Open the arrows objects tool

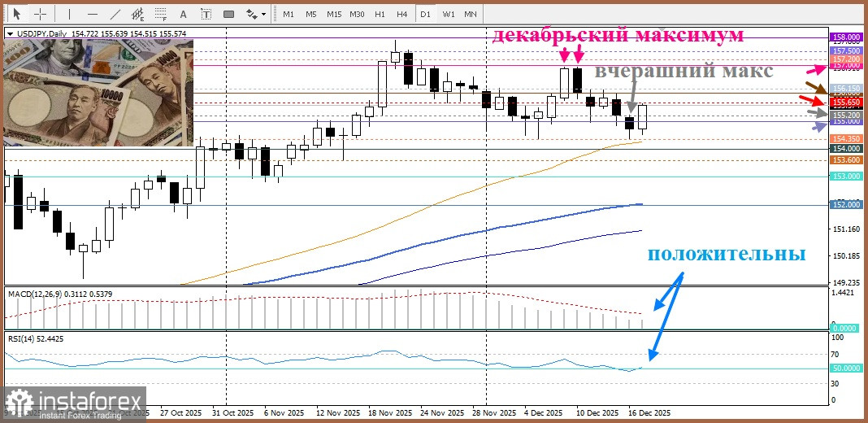click(x=252, y=14)
